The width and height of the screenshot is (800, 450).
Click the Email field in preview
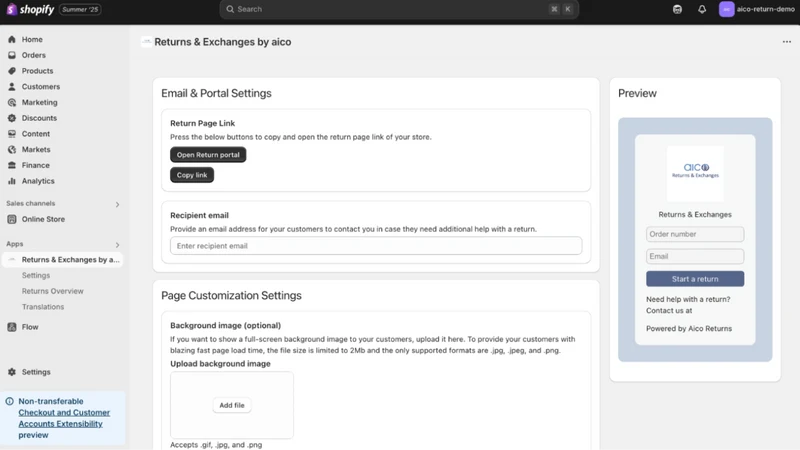(x=695, y=256)
